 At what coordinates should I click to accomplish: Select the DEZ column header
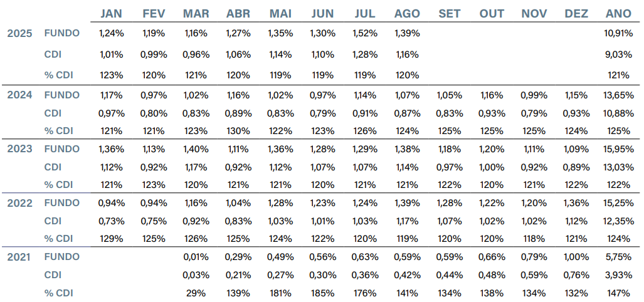pyautogui.click(x=576, y=14)
